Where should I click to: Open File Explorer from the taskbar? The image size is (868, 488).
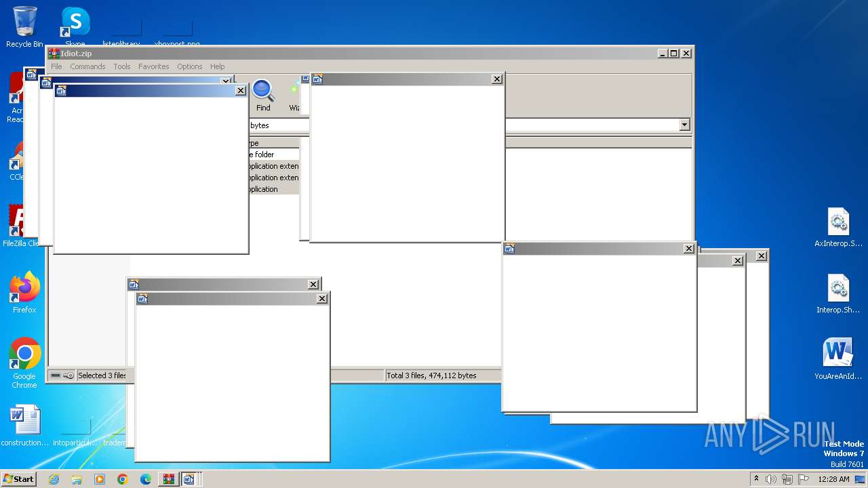(x=77, y=479)
